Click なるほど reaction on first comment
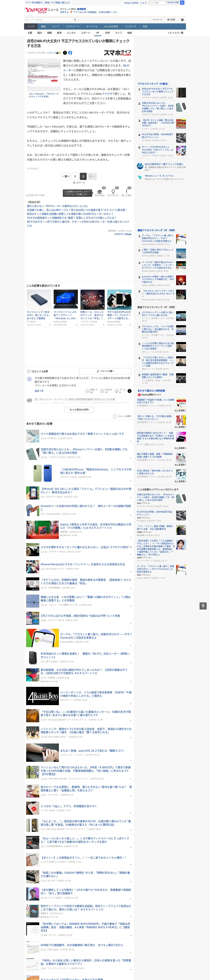This screenshot has width=210, height=980. point(107,391)
